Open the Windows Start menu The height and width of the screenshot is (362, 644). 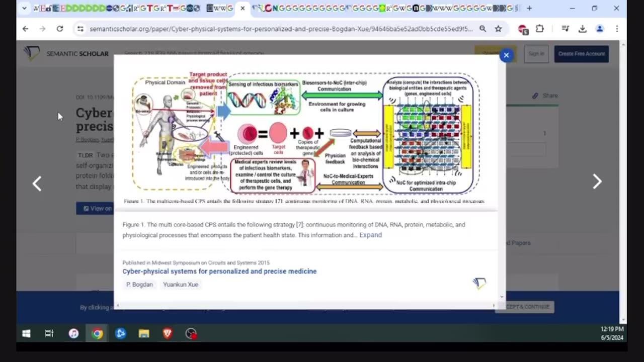pyautogui.click(x=26, y=333)
